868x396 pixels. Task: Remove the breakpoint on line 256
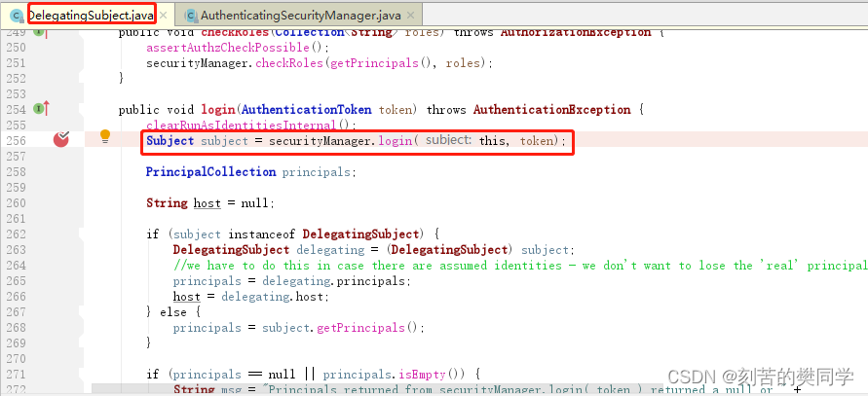(x=61, y=140)
